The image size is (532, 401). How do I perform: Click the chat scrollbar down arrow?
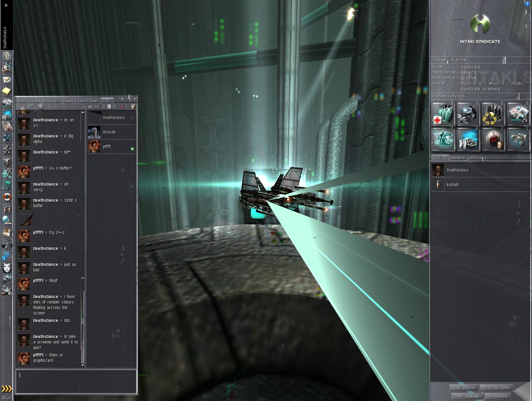(x=83, y=365)
